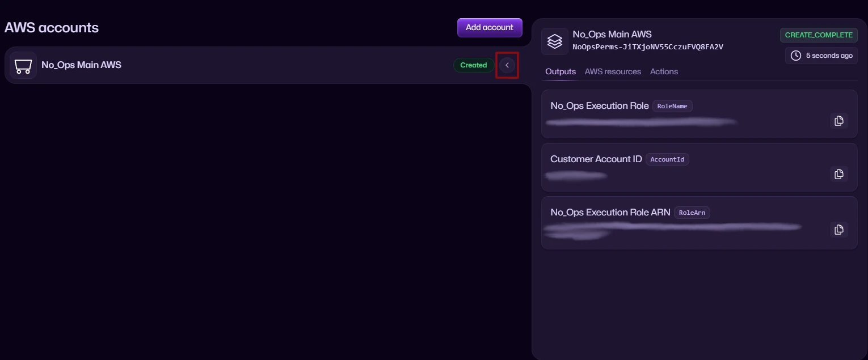This screenshot has width=868, height=360.
Task: Click the AccountId tag
Action: (667, 159)
